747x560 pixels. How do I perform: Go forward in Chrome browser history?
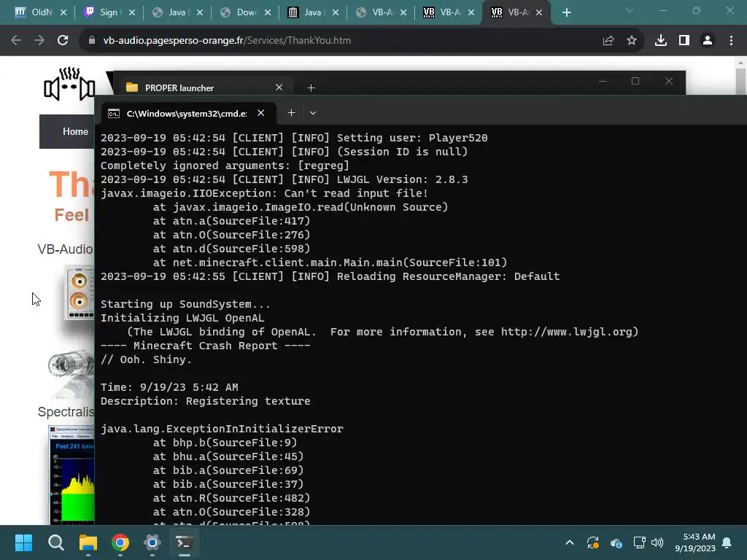tap(39, 41)
